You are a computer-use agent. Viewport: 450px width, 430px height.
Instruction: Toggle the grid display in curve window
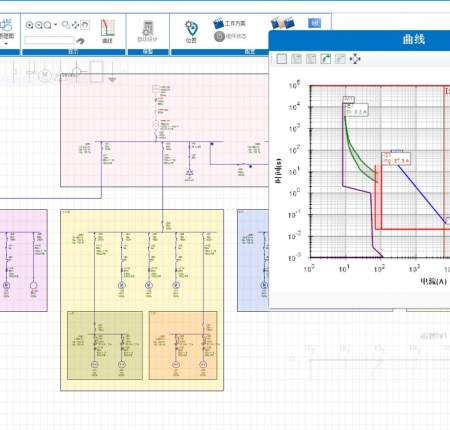click(282, 59)
